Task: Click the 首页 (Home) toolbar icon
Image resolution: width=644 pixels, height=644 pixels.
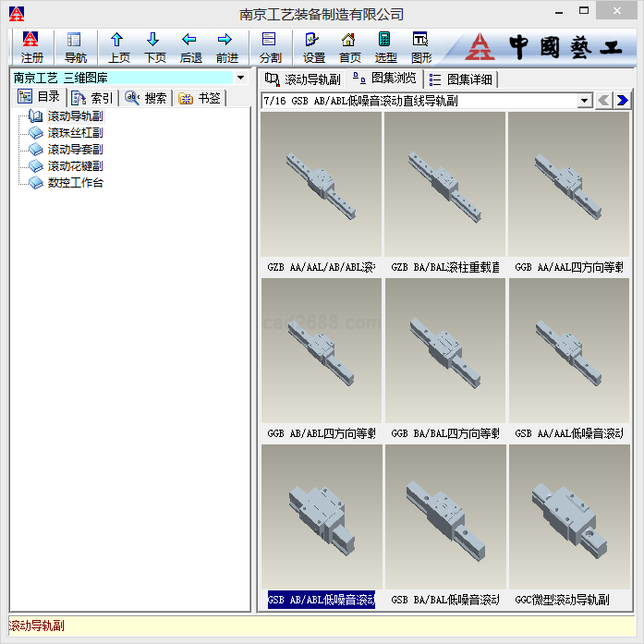Action: coord(349,46)
